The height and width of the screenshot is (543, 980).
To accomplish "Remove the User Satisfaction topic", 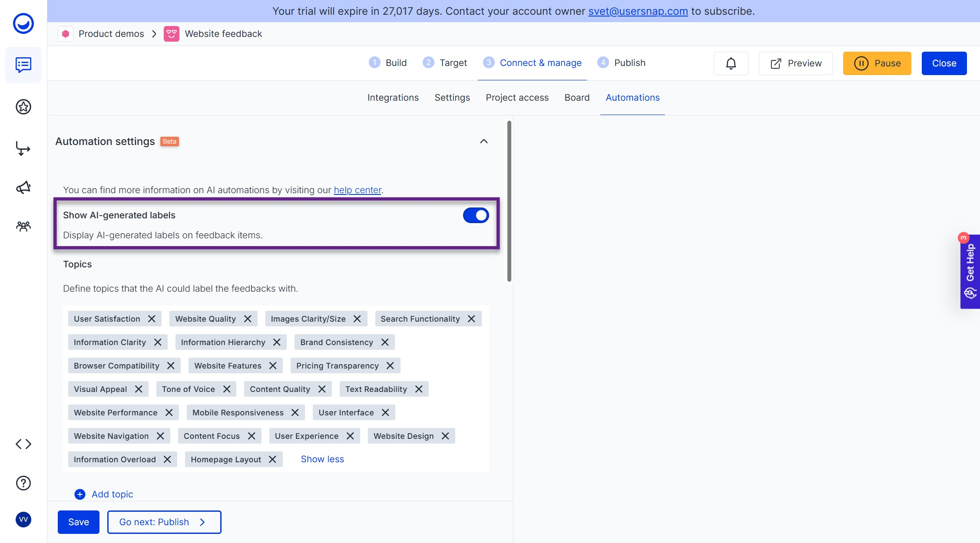I will tap(152, 319).
